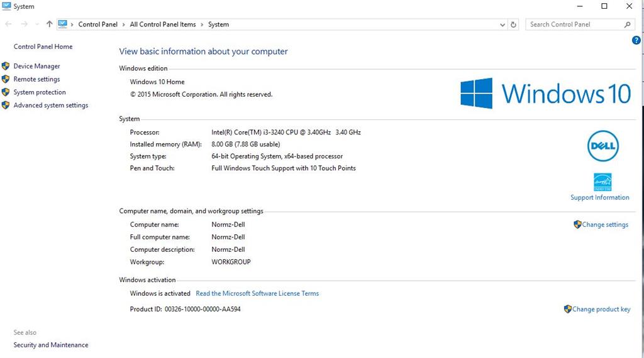Select the WORKGROUP value

click(231, 262)
